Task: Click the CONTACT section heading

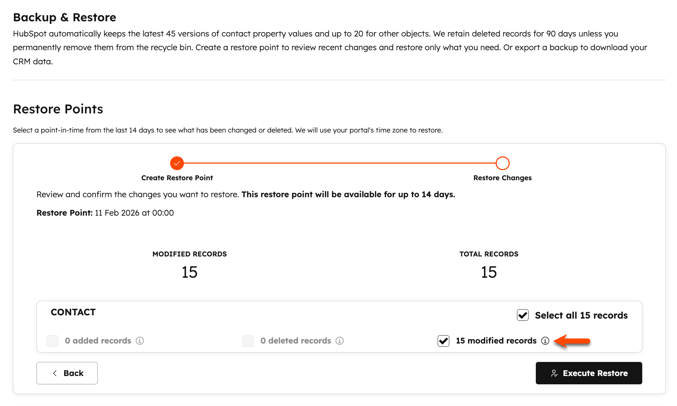Action: tap(73, 313)
